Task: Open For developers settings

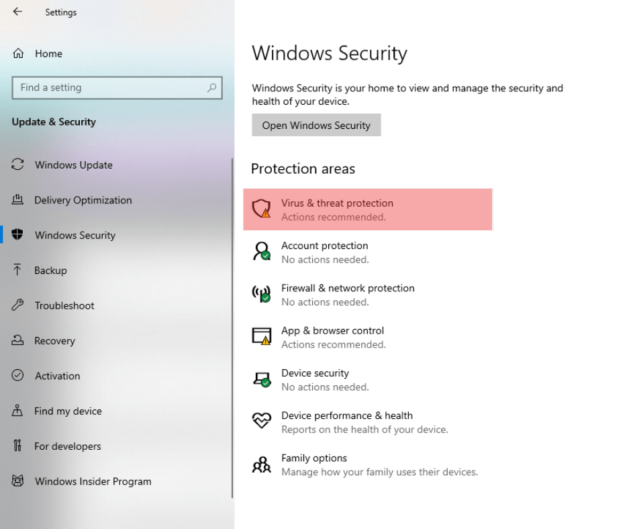Action: [67, 446]
